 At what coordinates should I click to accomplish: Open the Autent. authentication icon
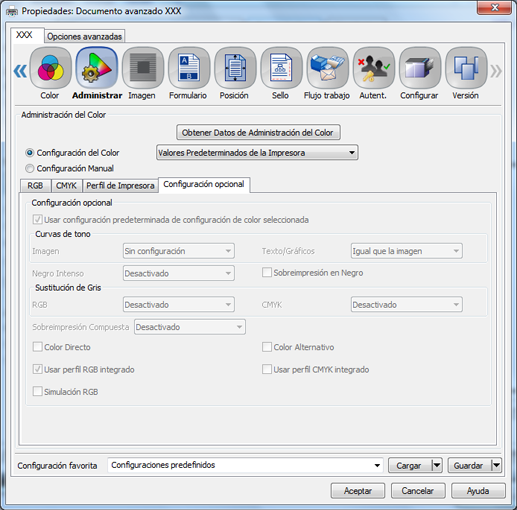(374, 68)
